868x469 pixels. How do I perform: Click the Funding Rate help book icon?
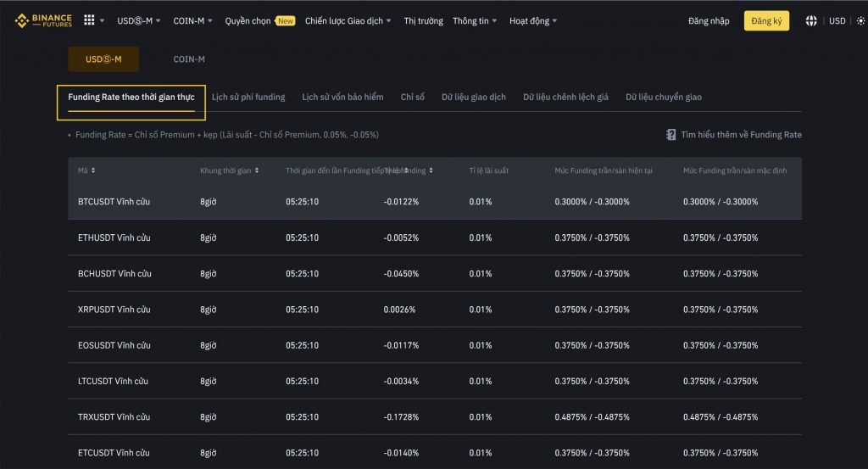point(670,135)
